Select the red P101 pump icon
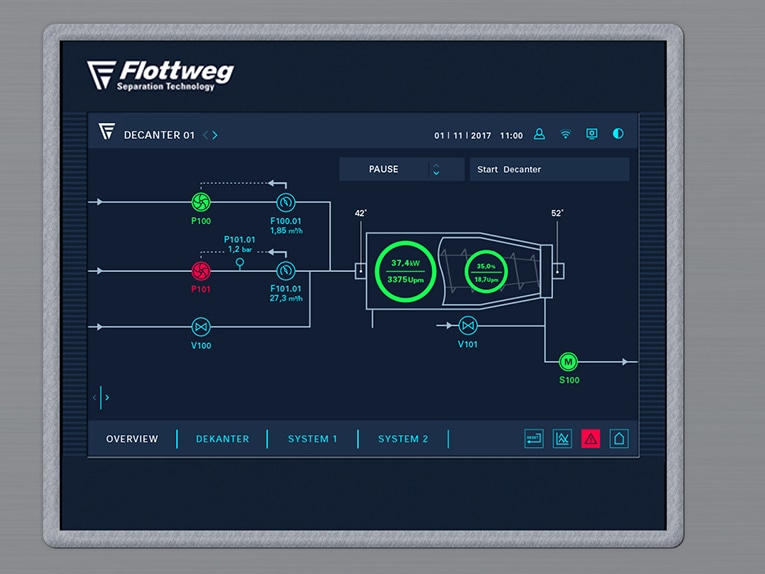Viewport: 765px width, 574px height. tap(201, 271)
